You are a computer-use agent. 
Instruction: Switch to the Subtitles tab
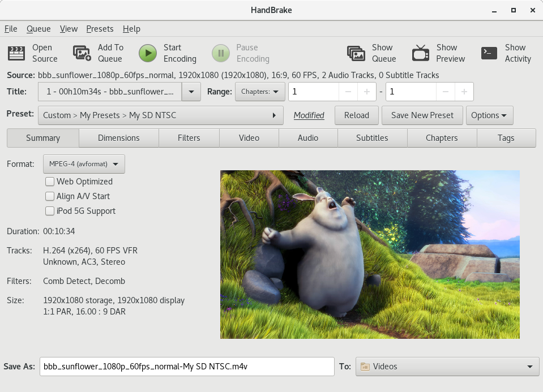click(x=372, y=138)
